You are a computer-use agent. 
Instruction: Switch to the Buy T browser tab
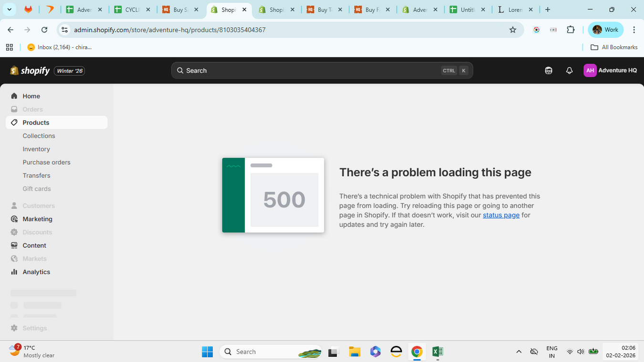(x=325, y=10)
